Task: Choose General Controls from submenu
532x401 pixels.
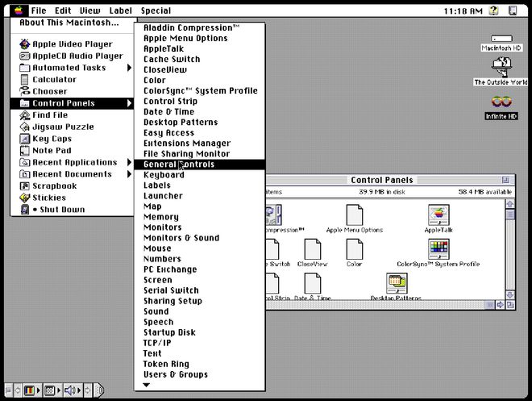Action: click(x=200, y=165)
